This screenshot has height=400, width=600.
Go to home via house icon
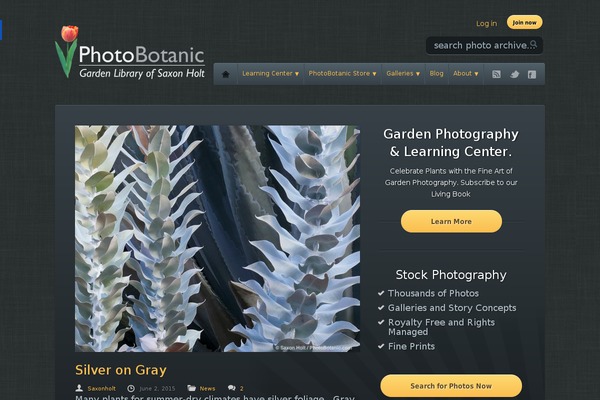coord(226,74)
